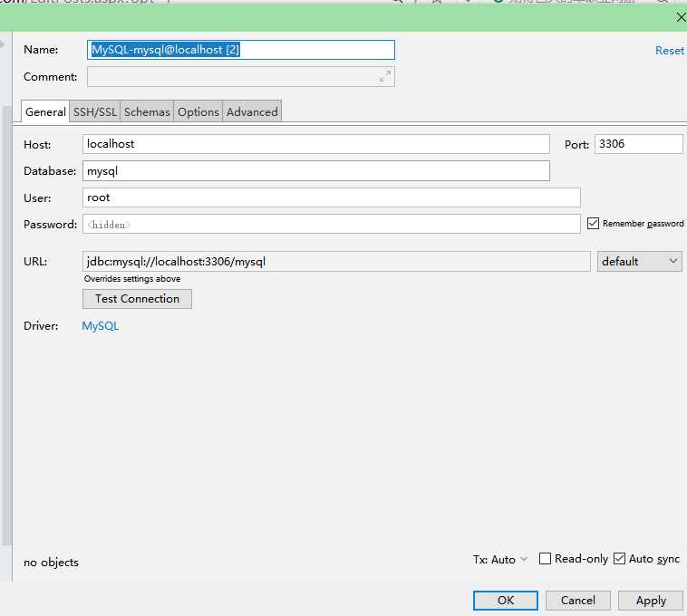Click the Host field containing localhost
The height and width of the screenshot is (616, 687).
tap(316, 144)
